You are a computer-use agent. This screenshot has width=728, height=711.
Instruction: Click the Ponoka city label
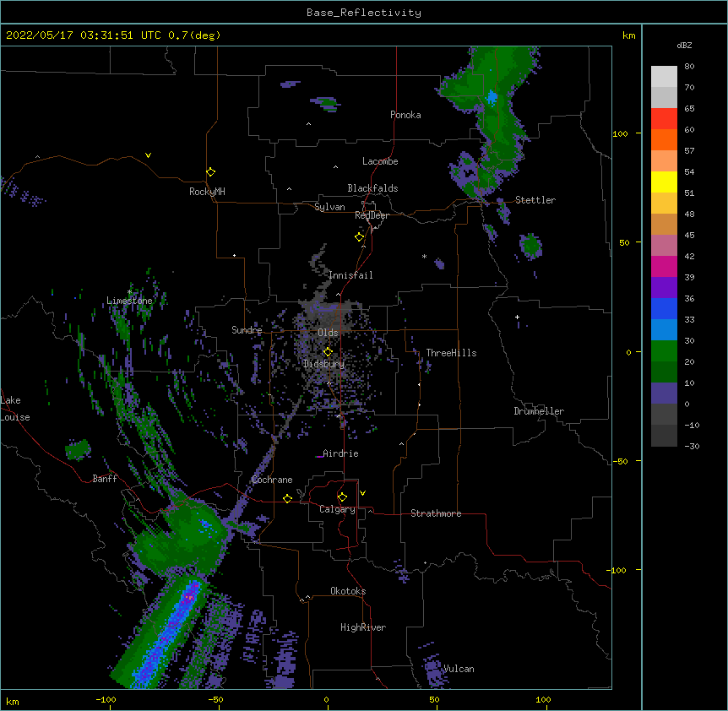coord(405,115)
